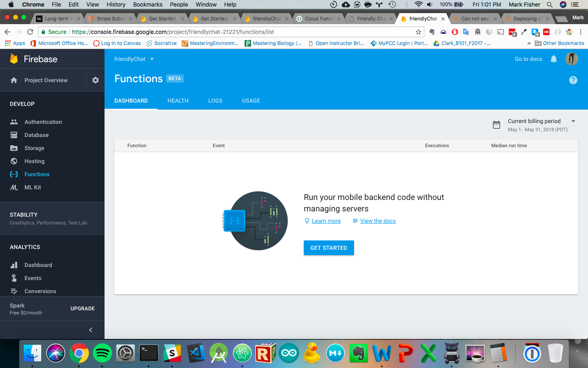The image size is (588, 368).
Task: Click the Executions column header
Action: [437, 146]
